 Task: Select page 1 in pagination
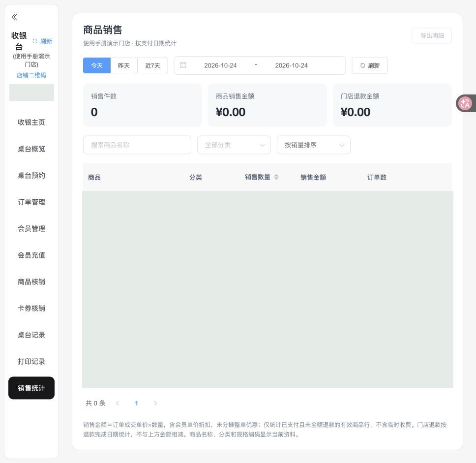click(x=136, y=403)
